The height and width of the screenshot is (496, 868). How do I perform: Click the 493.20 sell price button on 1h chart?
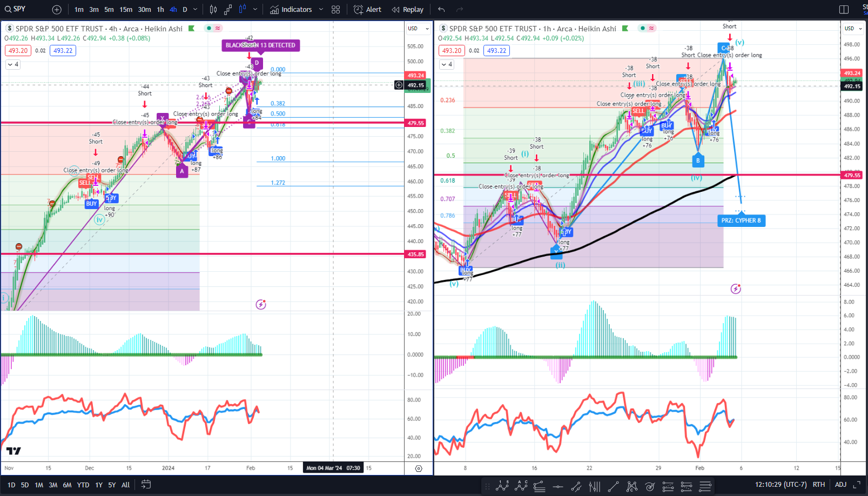[x=452, y=51]
